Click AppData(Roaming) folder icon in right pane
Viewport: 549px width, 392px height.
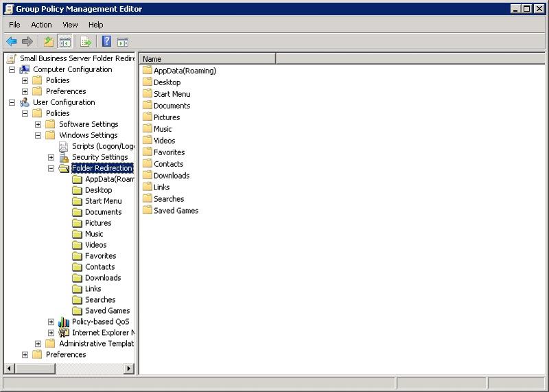pyautogui.click(x=148, y=71)
